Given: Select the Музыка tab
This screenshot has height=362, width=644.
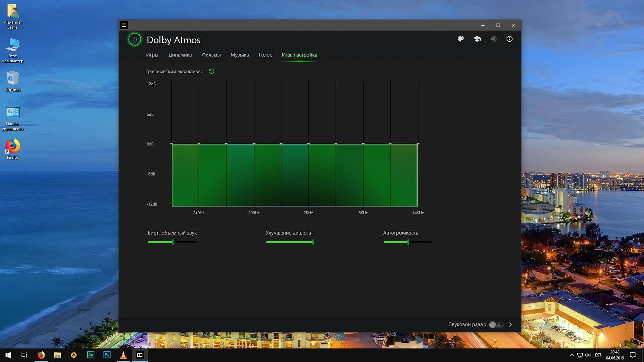Looking at the screenshot, I should 239,55.
